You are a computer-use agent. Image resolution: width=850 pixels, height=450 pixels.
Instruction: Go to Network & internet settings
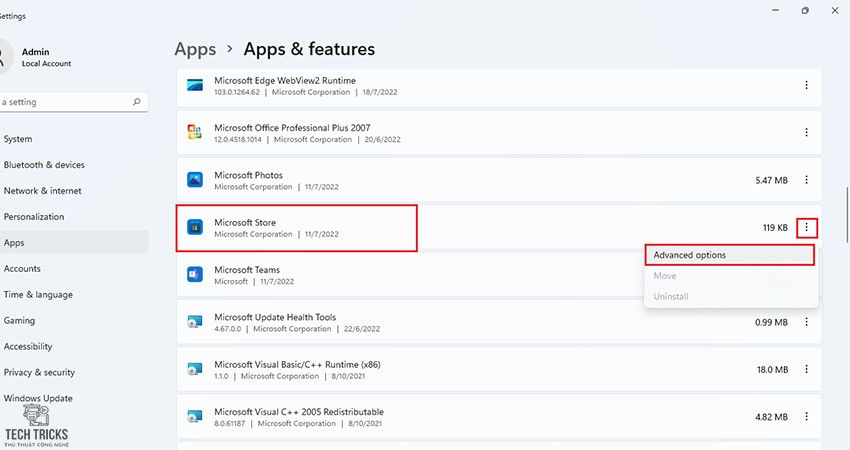(74, 191)
